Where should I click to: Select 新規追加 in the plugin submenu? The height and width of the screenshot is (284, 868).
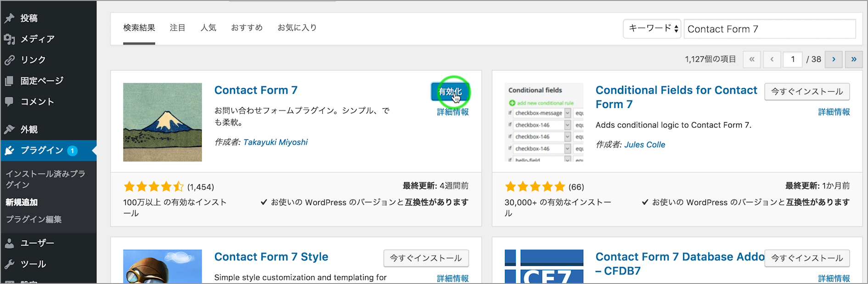click(22, 202)
